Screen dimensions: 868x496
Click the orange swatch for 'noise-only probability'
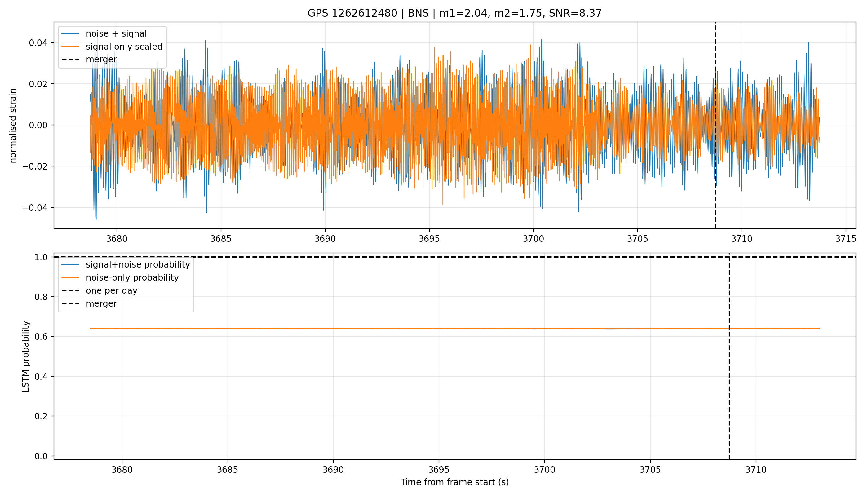(x=70, y=278)
